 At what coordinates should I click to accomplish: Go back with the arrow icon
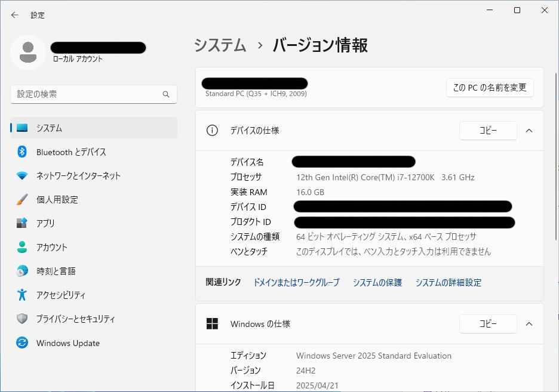14,15
